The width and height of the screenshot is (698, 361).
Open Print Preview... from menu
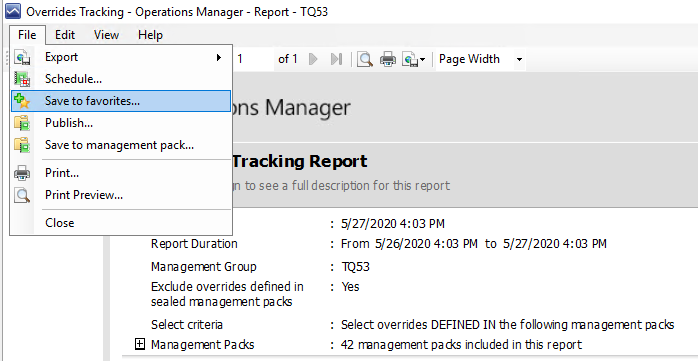(121, 195)
